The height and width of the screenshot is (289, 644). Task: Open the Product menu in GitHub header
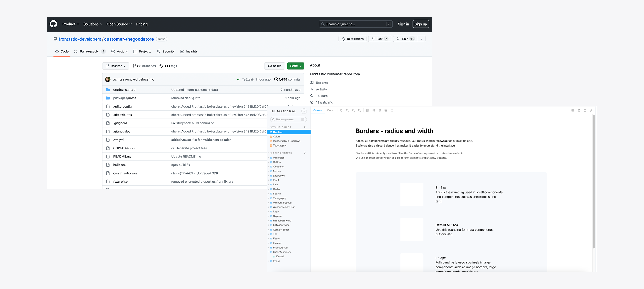(x=71, y=24)
